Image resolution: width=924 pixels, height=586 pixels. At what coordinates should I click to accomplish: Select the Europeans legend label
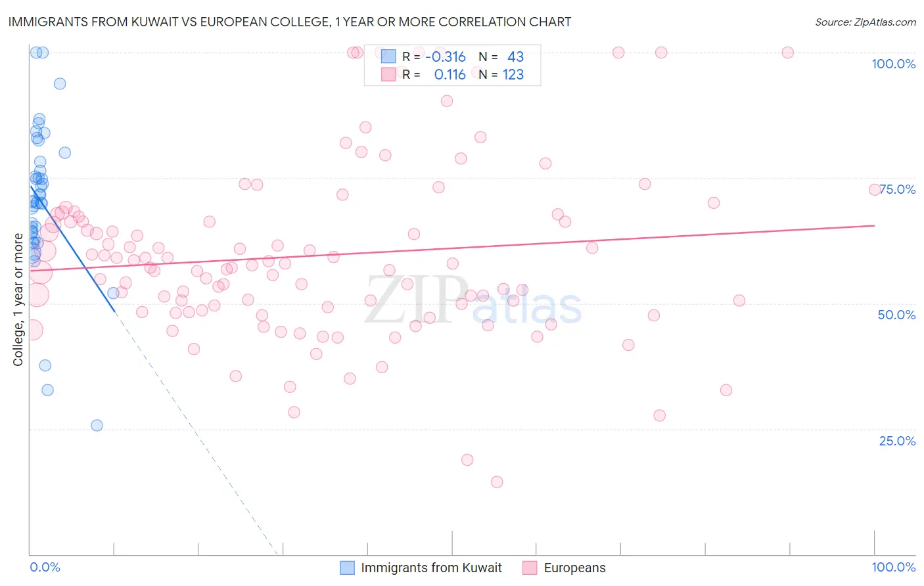[575, 568]
